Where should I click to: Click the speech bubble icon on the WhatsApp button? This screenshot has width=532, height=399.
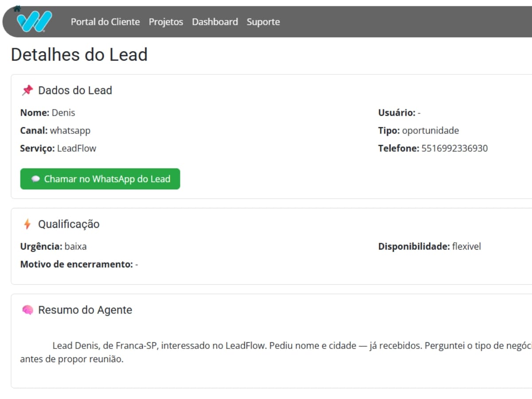(x=36, y=179)
